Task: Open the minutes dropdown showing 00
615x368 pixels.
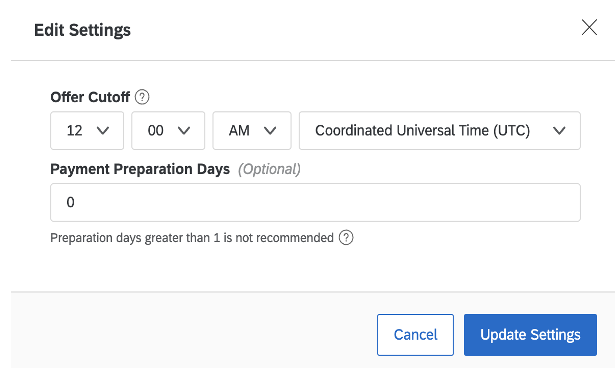Action: 168,131
